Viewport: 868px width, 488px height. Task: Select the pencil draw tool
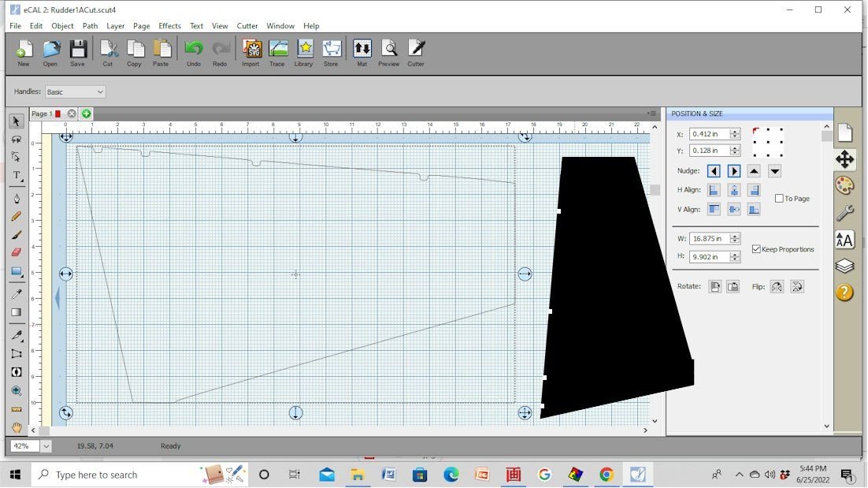tap(16, 217)
